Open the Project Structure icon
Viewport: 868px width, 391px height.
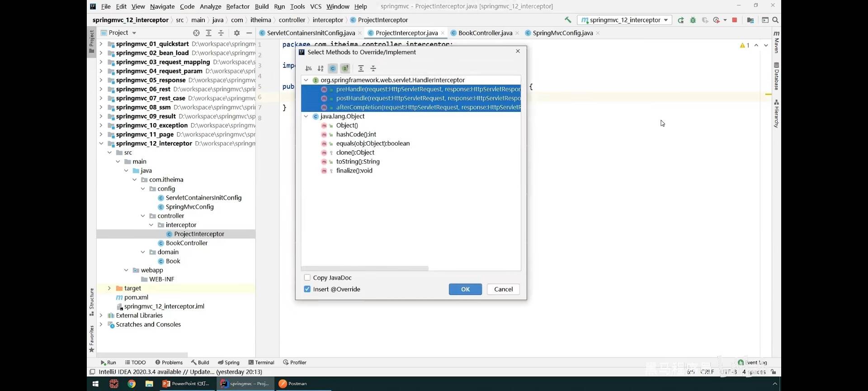click(x=750, y=20)
